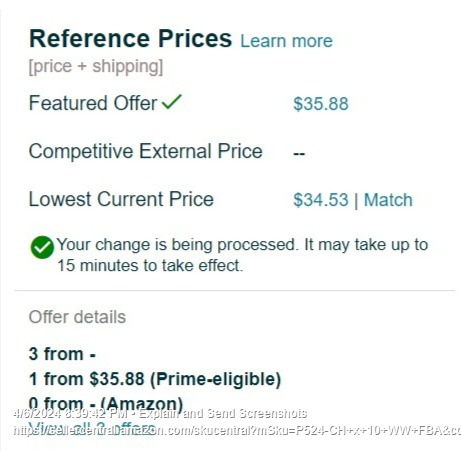Match the lowest current price

(388, 200)
